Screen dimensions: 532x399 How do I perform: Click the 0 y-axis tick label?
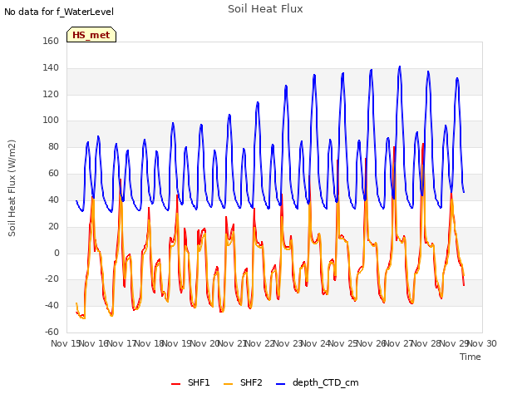pos(57,253)
